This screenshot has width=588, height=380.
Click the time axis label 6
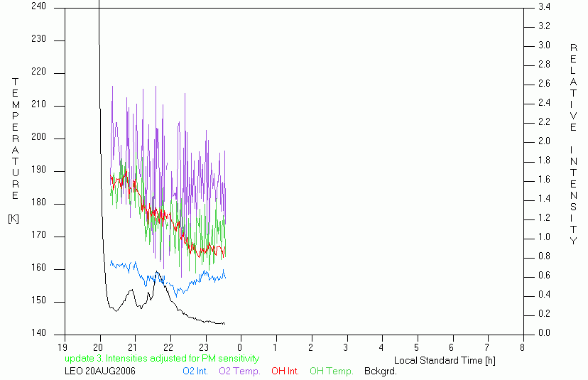(x=452, y=348)
